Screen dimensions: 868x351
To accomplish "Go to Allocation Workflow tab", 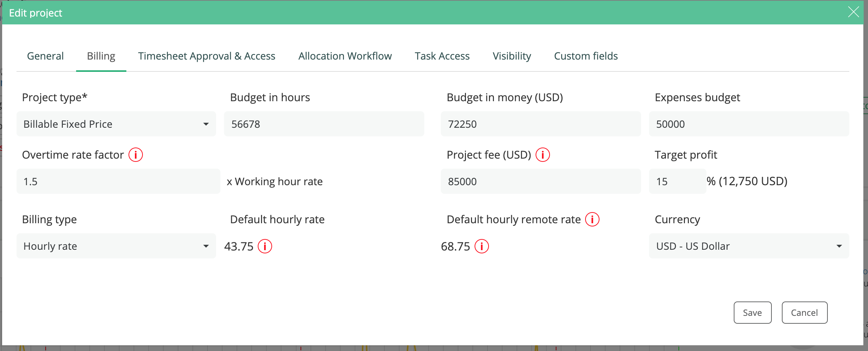I will tap(345, 56).
